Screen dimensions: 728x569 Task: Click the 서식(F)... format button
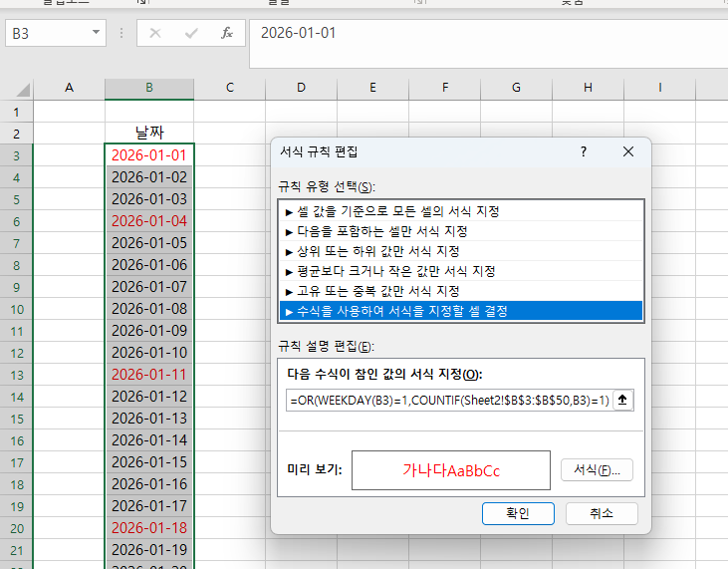(x=597, y=470)
